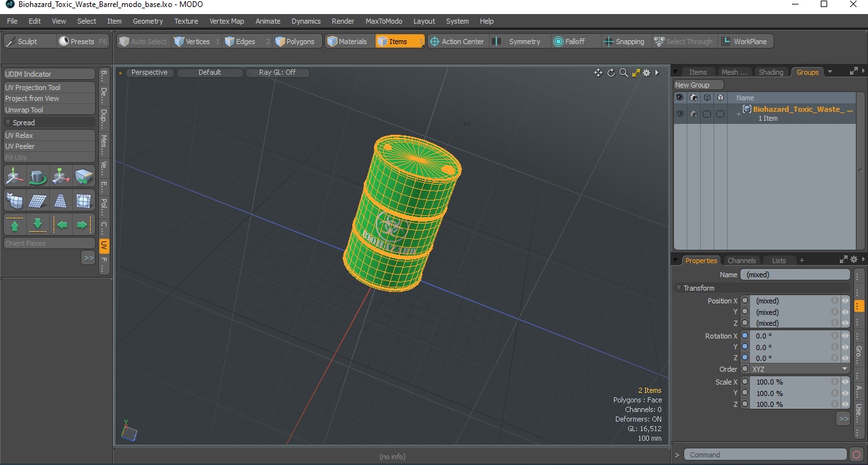Image resolution: width=868 pixels, height=465 pixels.
Task: Click the Unwrap Tool button
Action: click(50, 110)
